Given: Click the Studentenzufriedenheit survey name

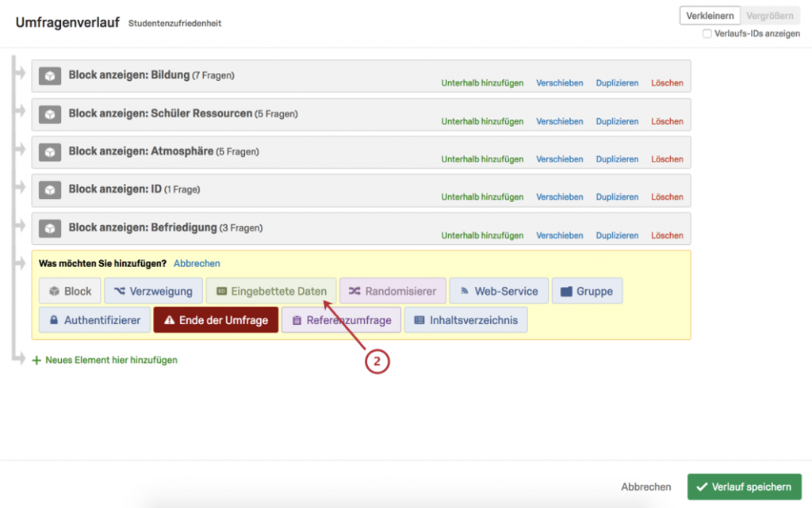Looking at the screenshot, I should coord(174,23).
